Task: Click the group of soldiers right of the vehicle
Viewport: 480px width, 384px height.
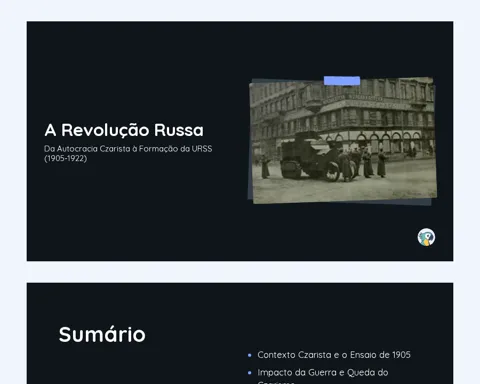Action: click(x=363, y=163)
